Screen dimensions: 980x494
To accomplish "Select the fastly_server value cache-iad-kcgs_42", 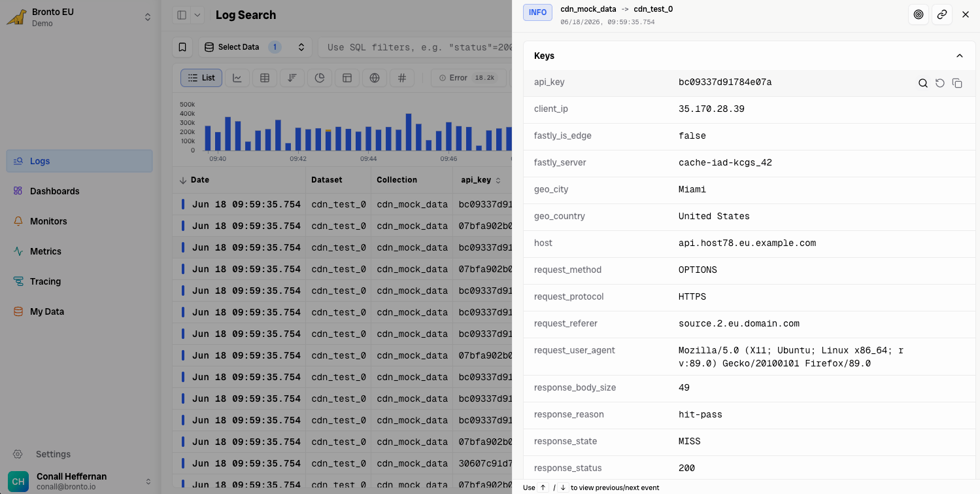I will click(725, 163).
